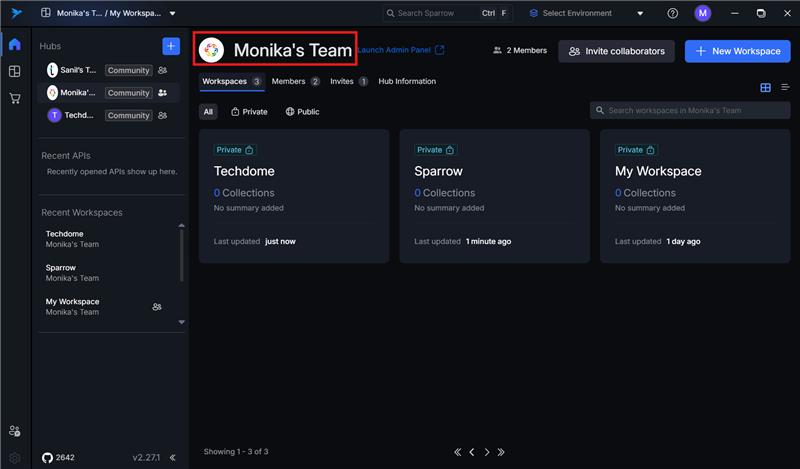
Task: Click 0 Collections on Sparrow card
Action: (x=444, y=193)
